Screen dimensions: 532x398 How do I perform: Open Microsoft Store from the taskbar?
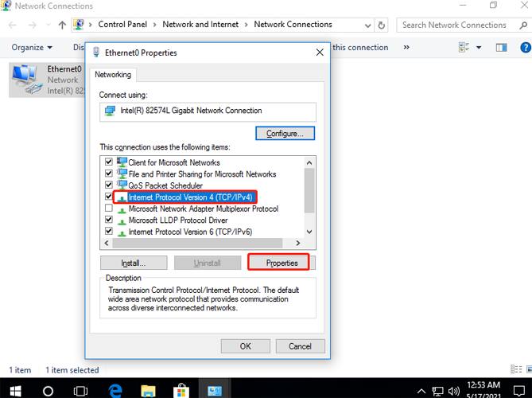pos(181,391)
